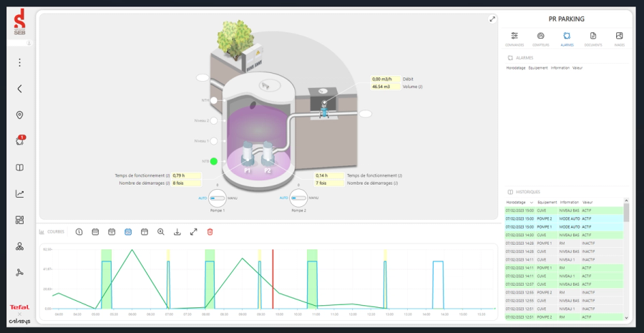Switch to the Commandes tab
This screenshot has width=644, height=333.
tap(514, 39)
